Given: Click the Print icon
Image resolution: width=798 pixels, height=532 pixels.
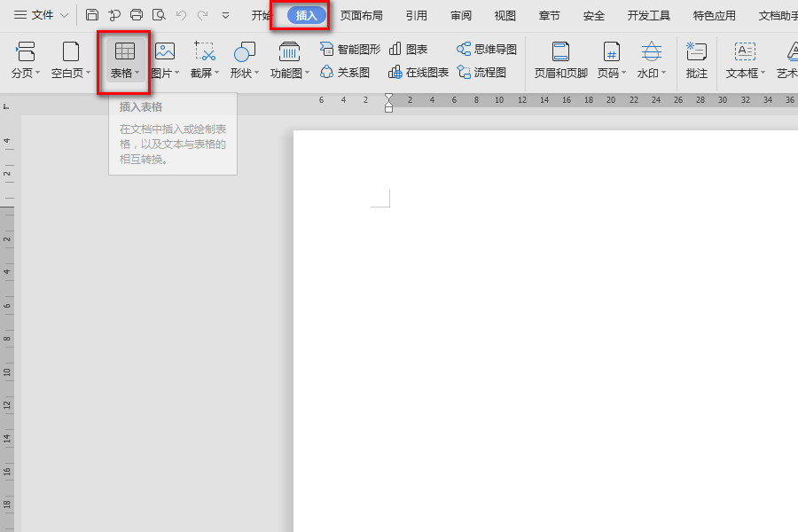Looking at the screenshot, I should 137,15.
